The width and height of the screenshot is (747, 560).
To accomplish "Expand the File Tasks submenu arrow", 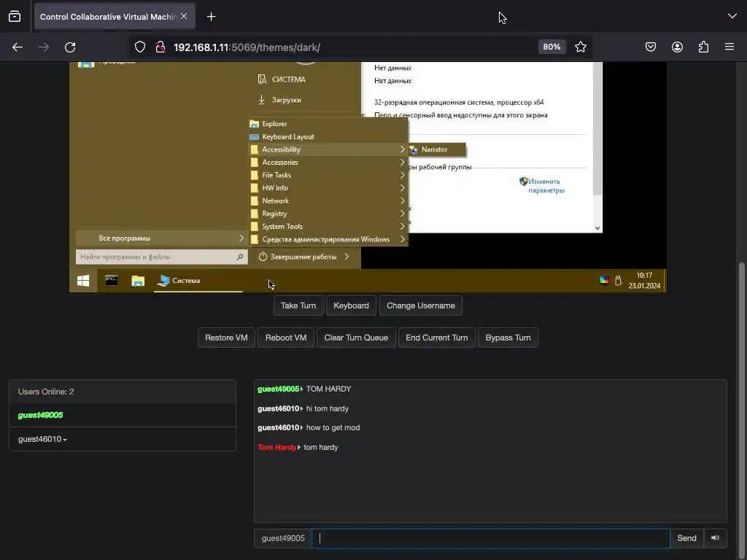I will coord(402,175).
